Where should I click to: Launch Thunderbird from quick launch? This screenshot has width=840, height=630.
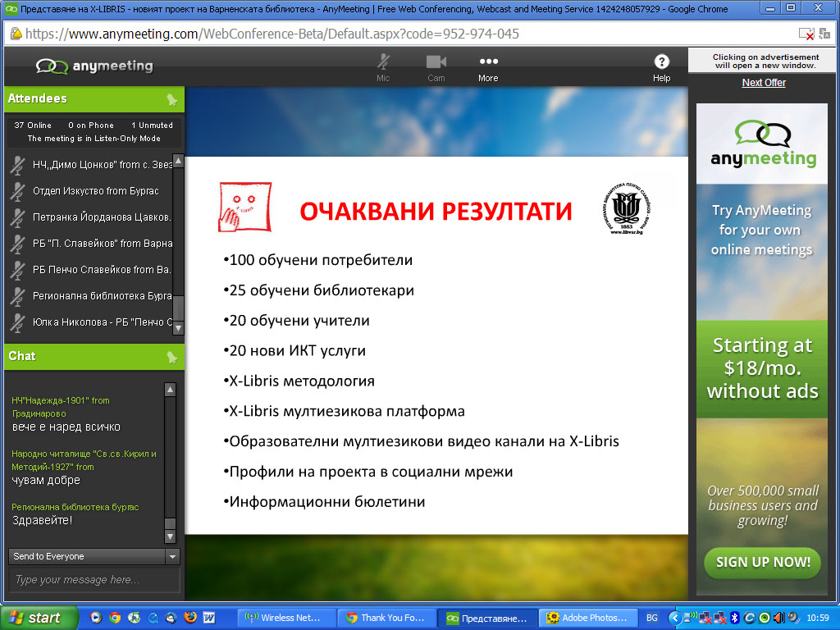pyautogui.click(x=171, y=618)
